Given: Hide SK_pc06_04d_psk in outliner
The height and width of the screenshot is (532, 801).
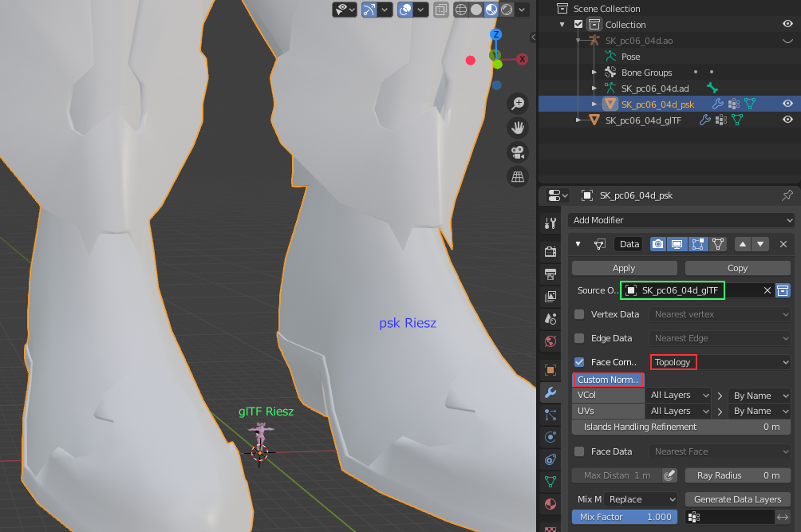Looking at the screenshot, I should coord(787,104).
